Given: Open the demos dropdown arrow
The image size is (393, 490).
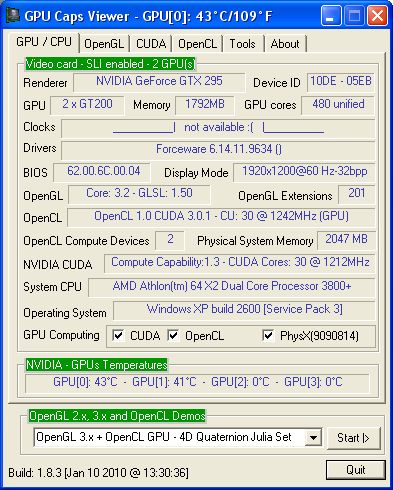Looking at the screenshot, I should click(313, 437).
